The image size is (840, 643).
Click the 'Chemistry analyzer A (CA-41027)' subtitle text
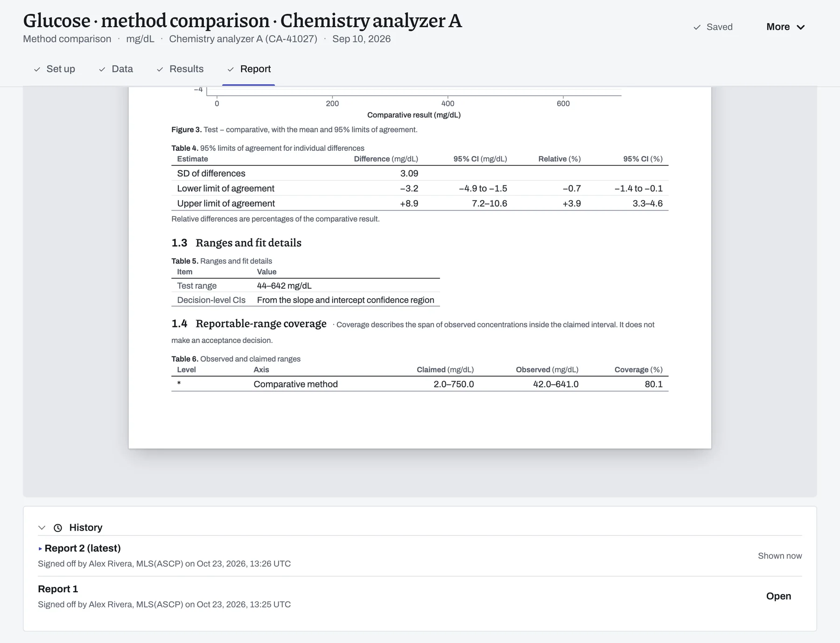point(243,39)
